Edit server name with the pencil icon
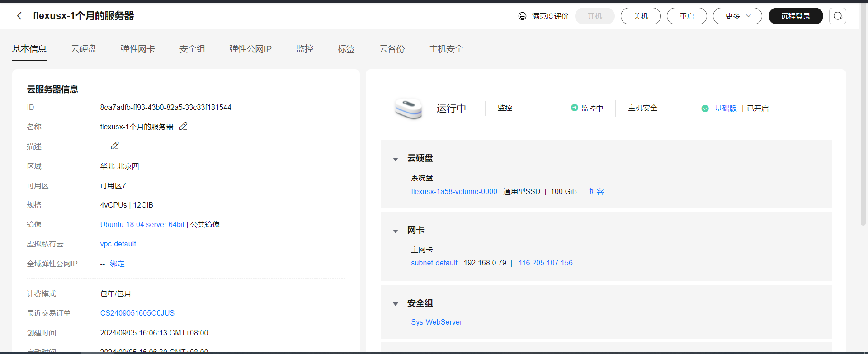Image resolution: width=868 pixels, height=354 pixels. pyautogui.click(x=183, y=127)
